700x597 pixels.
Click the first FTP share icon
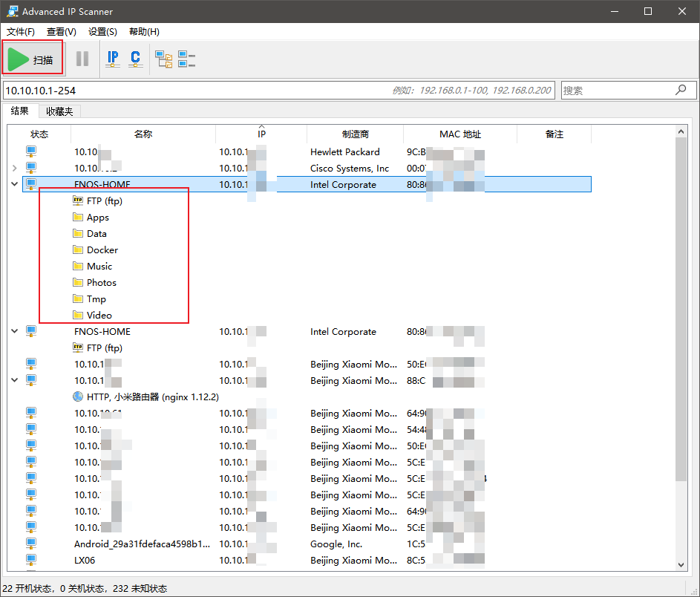(x=78, y=200)
